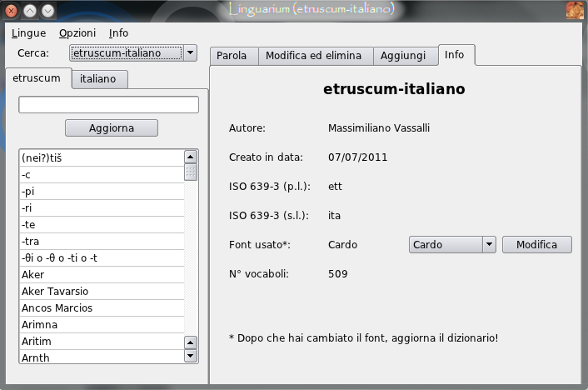Expand the Cardo font combo box
This screenshot has height=390, width=588.
pos(489,244)
